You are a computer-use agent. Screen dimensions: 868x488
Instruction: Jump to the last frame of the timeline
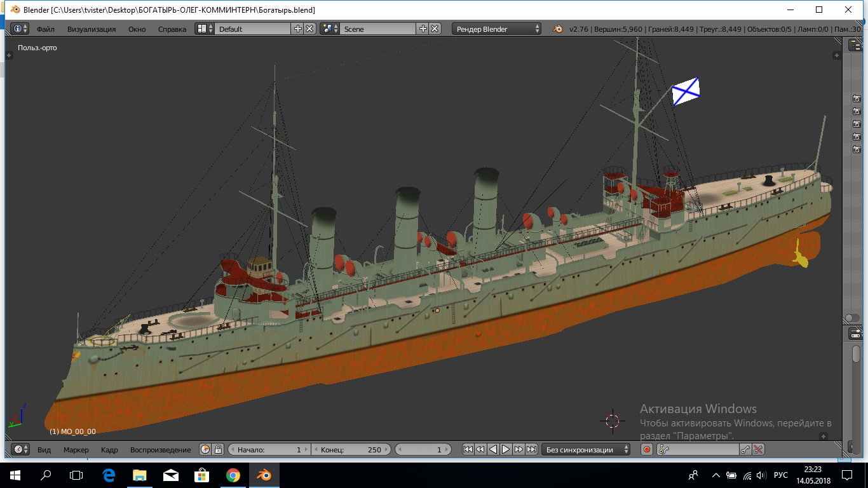click(x=532, y=450)
